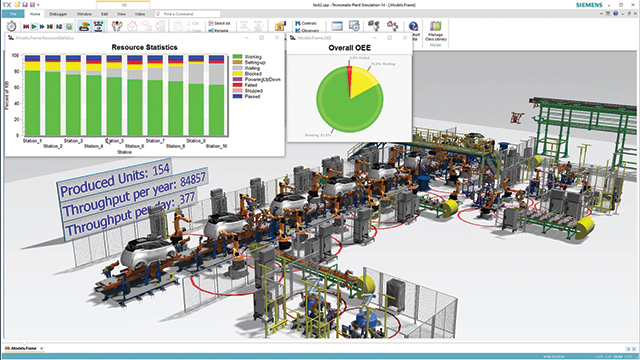Click the Select all button
This screenshot has height=360, width=640.
[219, 23]
